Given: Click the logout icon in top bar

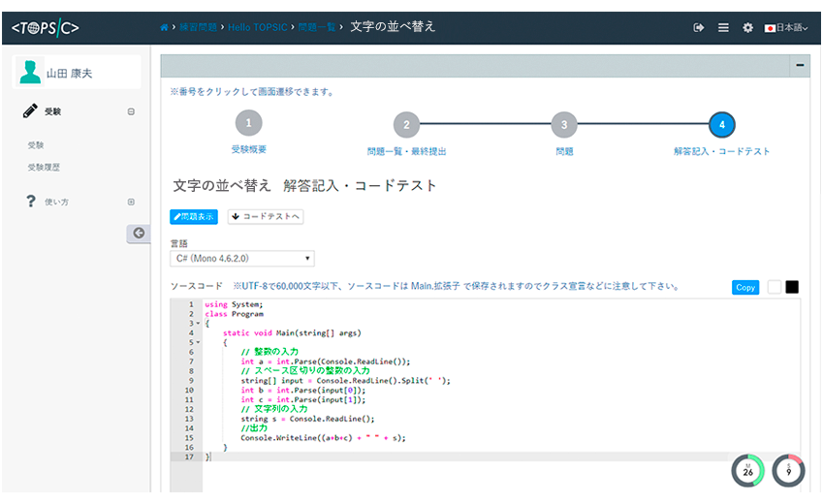Looking at the screenshot, I should click(x=698, y=28).
